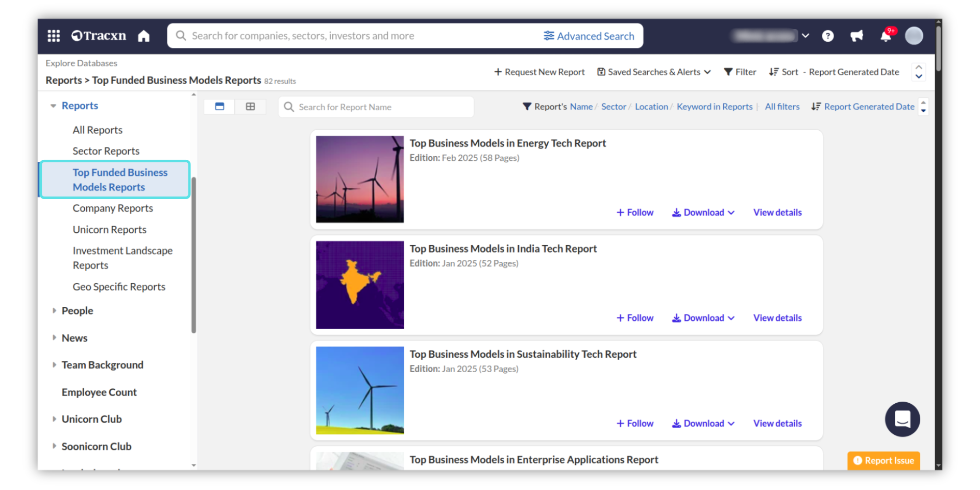View details of Sustainability Tech Report
This screenshot has height=490, width=980.
click(777, 424)
